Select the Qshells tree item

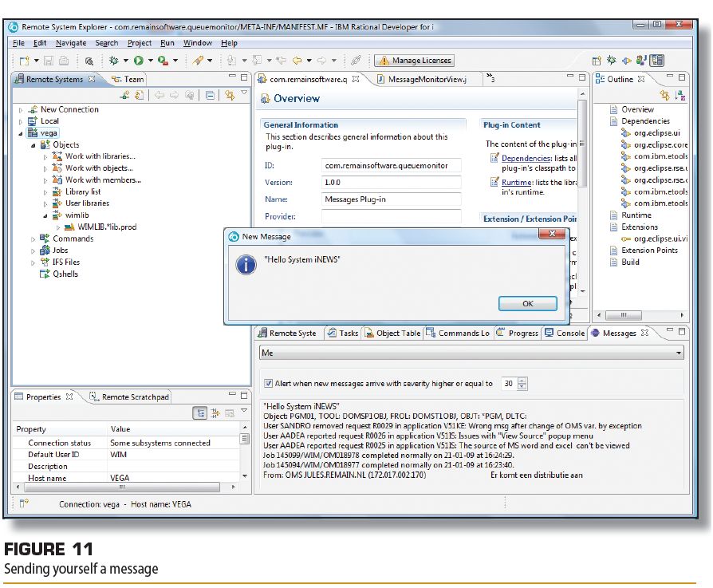click(59, 274)
